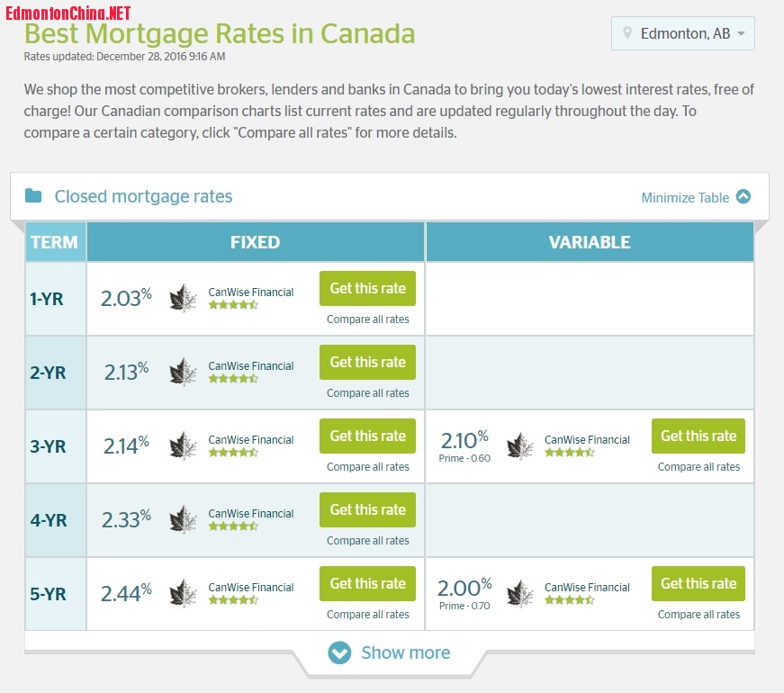Click the location pin icon near Edmonton
Screen dimensions: 784x693
627,33
